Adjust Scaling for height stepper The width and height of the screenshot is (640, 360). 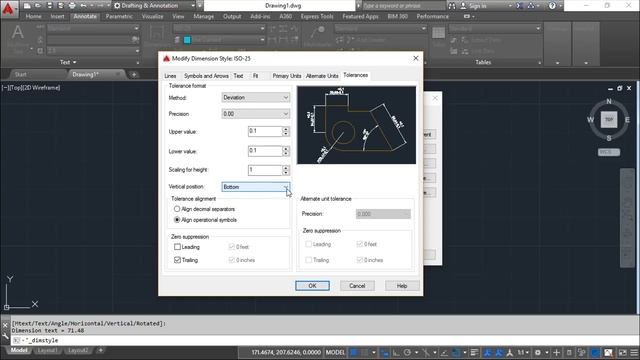click(x=286, y=170)
